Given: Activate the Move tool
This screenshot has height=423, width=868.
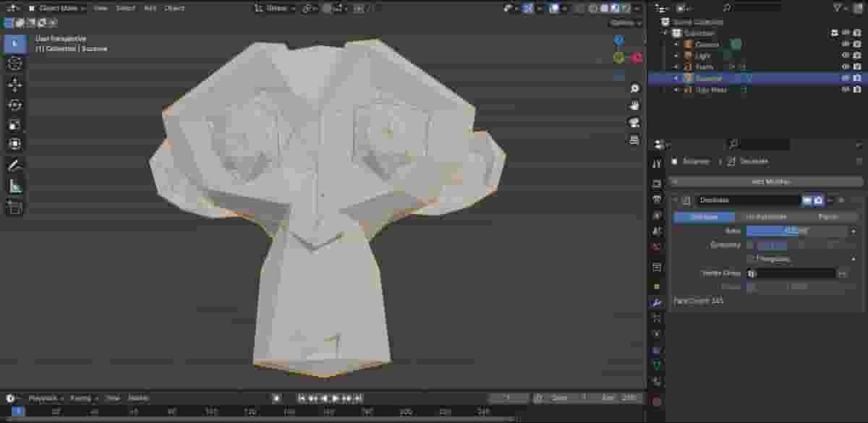Looking at the screenshot, I should [14, 85].
